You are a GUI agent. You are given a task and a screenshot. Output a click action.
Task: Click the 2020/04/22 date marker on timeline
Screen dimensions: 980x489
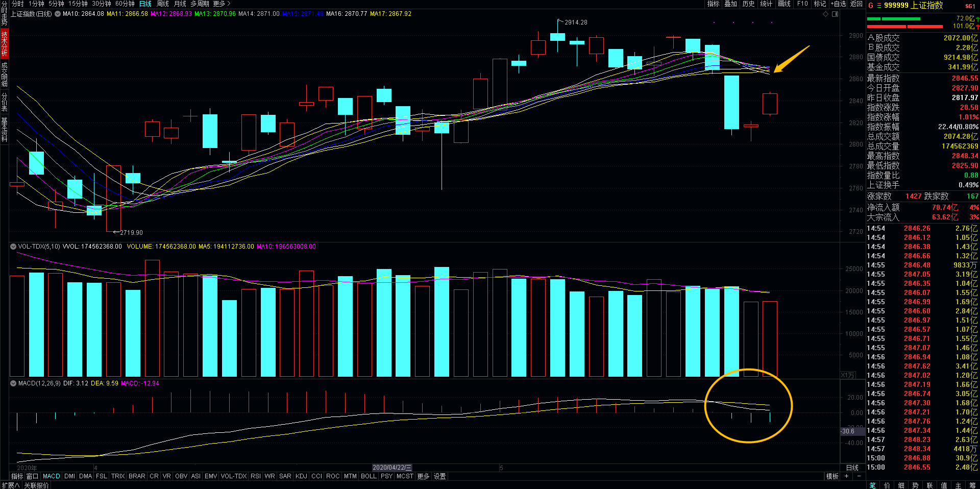[x=392, y=468]
